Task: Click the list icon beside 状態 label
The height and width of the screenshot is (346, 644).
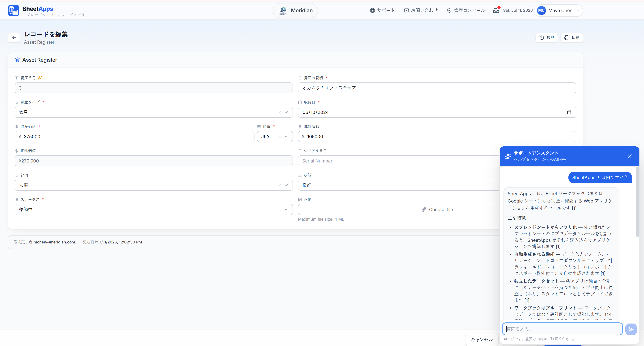Action: (x=300, y=175)
